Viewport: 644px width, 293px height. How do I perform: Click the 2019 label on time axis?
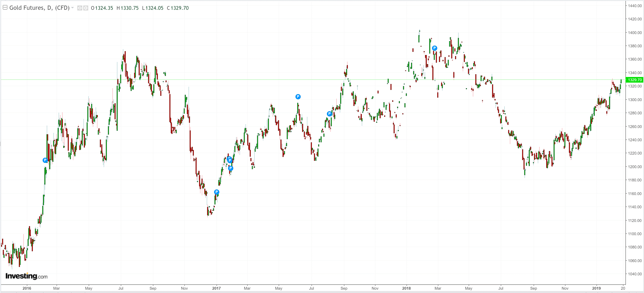tap(596, 288)
